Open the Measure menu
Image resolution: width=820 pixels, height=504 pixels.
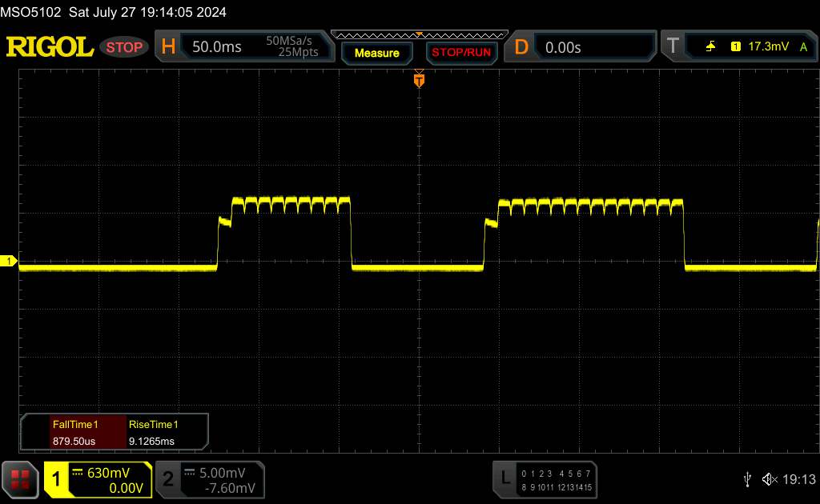pyautogui.click(x=376, y=53)
